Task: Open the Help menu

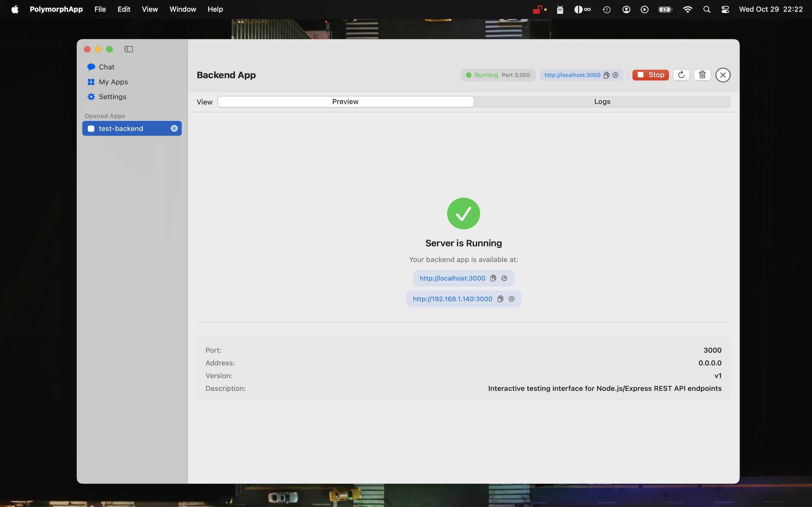Action: tap(215, 9)
